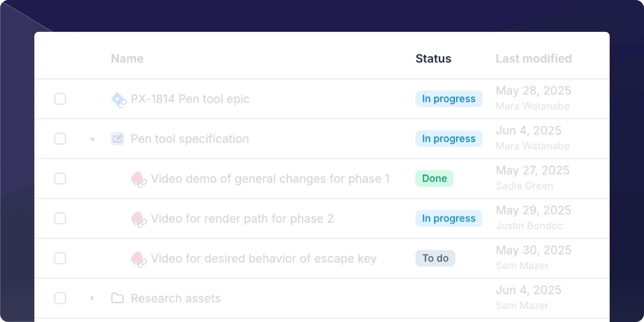The width and height of the screenshot is (644, 322).
Task: Check the box beside PX-1814 Pen tool epic
Action: [x=60, y=99]
